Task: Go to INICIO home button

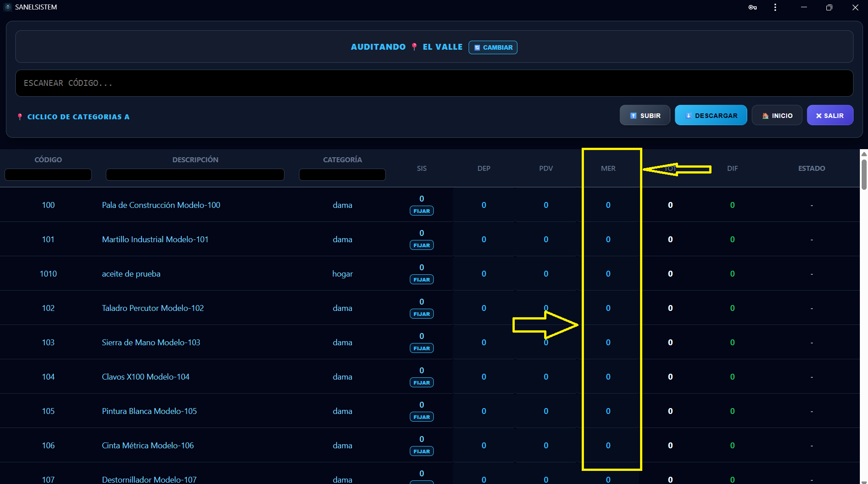Action: (777, 116)
